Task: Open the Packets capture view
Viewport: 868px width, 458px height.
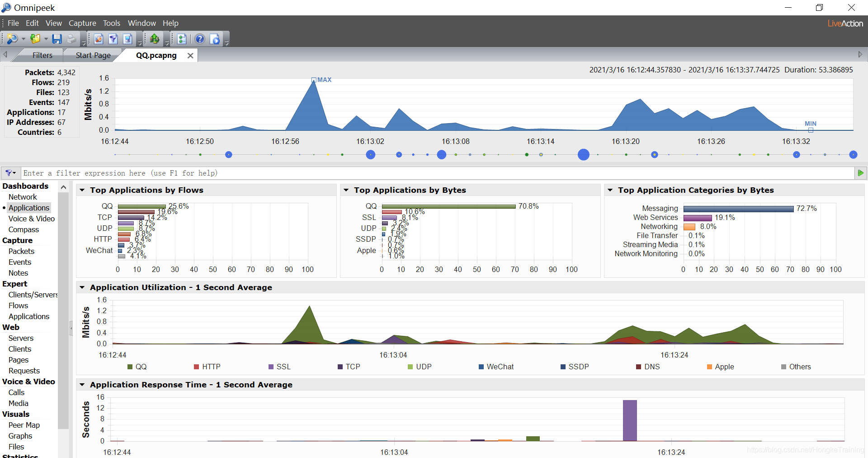Action: point(21,251)
